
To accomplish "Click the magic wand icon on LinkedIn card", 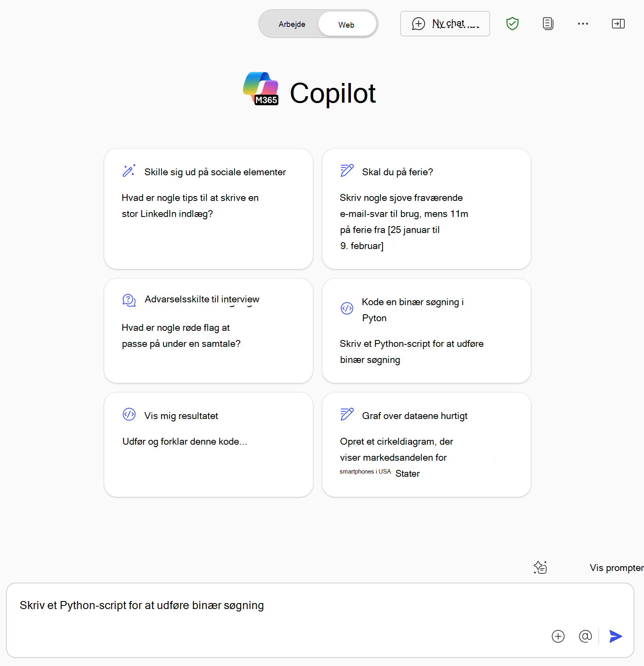I will coord(129,171).
